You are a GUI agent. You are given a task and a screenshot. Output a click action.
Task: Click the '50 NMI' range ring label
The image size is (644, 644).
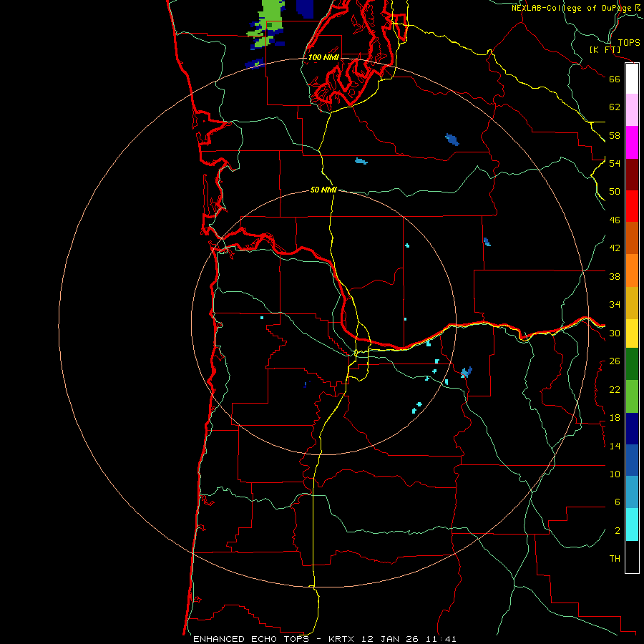(x=323, y=190)
